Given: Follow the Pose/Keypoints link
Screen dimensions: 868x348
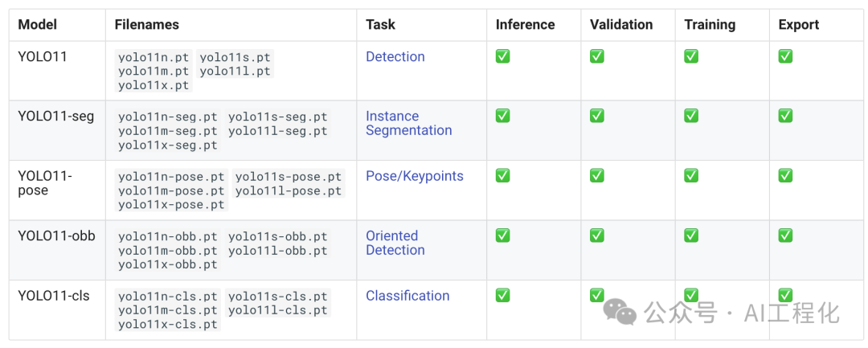Looking at the screenshot, I should pyautogui.click(x=415, y=176).
